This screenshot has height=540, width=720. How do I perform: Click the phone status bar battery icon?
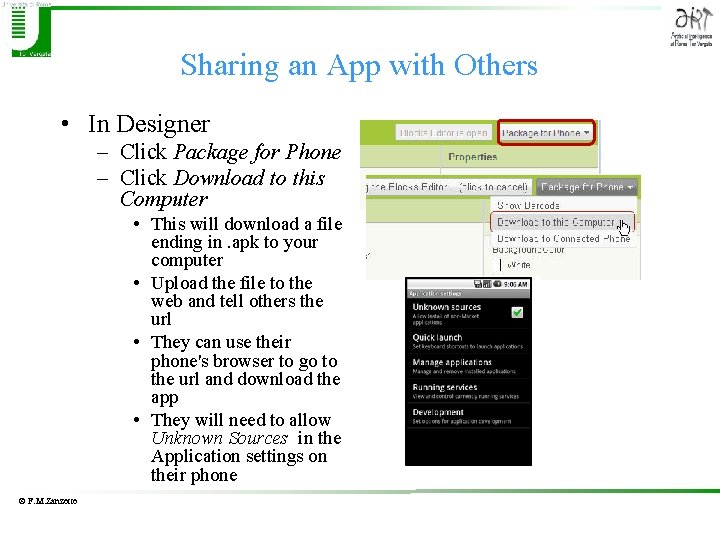coord(497,284)
